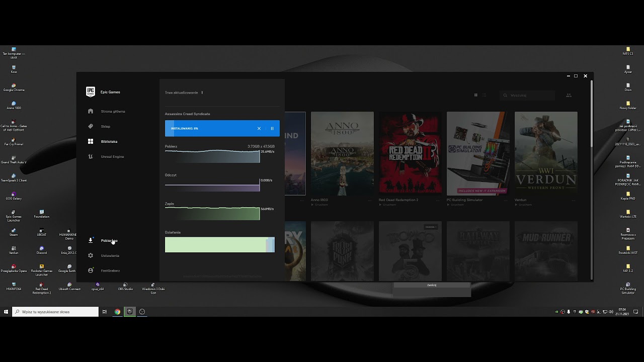
Task: Select the Verdun game cover
Action: 546,153
